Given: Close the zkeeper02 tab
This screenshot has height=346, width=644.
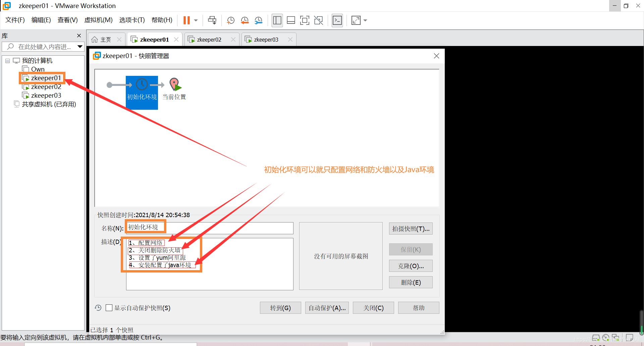Looking at the screenshot, I should 233,40.
